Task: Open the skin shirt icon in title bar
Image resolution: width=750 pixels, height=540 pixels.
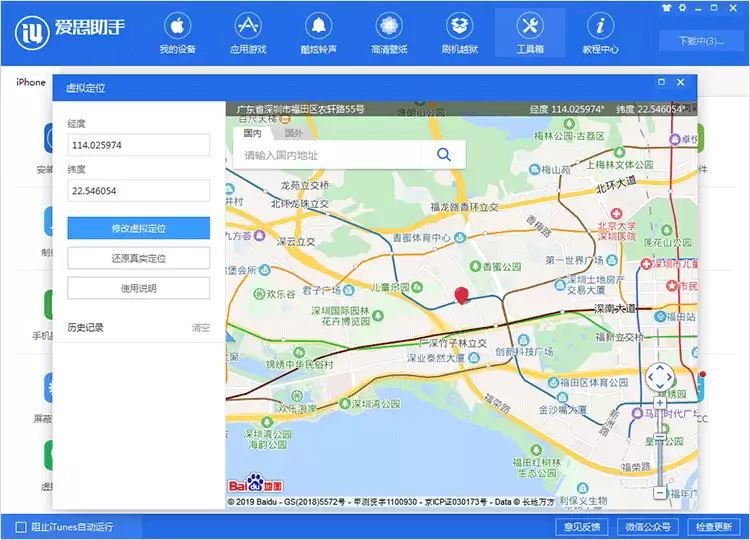Action: 667,8
